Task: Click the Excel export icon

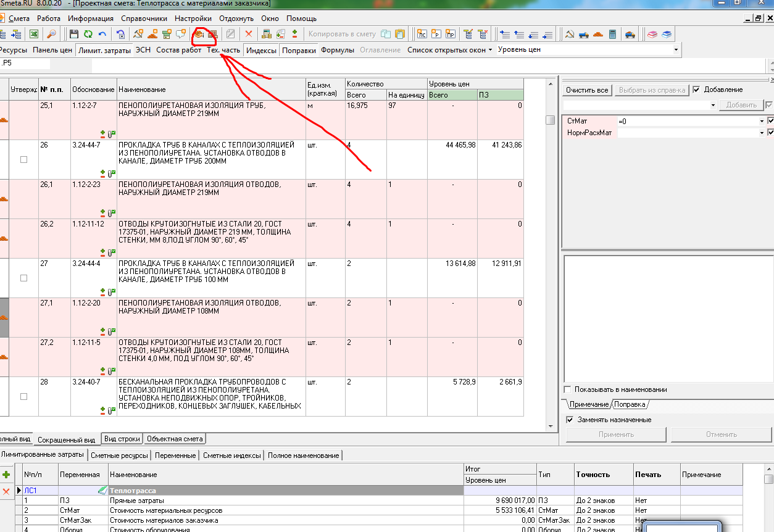Action: tap(34, 34)
